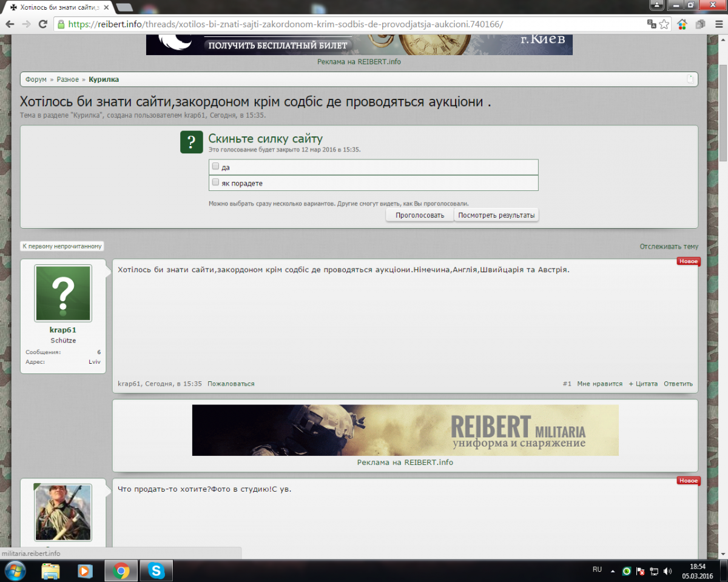Open the Разное breadcrumb
This screenshot has width=728, height=582.
[x=68, y=79]
